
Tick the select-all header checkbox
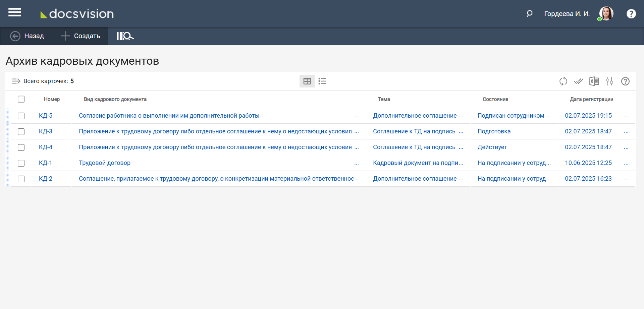point(21,99)
